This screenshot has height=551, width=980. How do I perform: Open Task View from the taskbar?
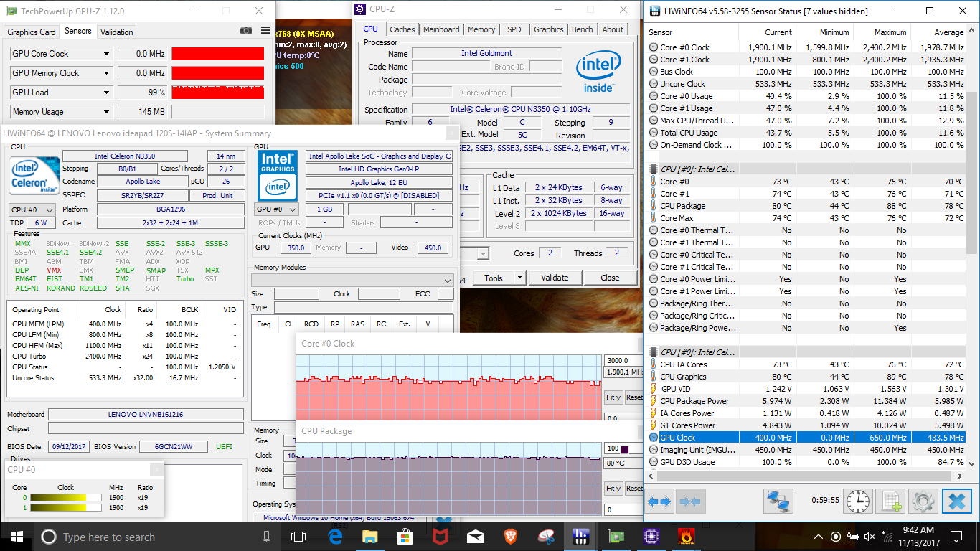[x=298, y=537]
